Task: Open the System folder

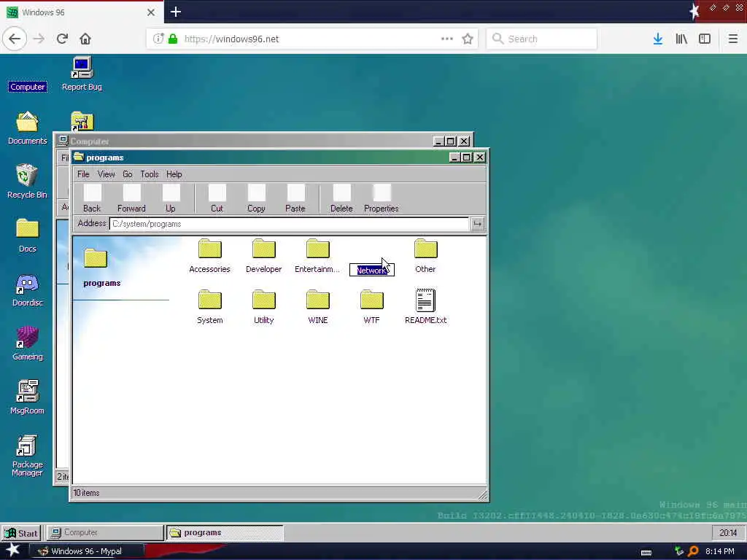Action: coord(209,307)
